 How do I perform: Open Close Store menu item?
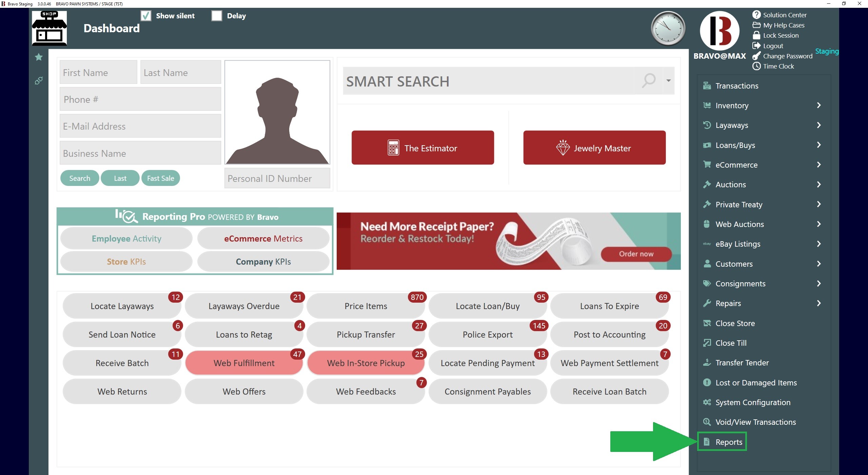pyautogui.click(x=735, y=323)
